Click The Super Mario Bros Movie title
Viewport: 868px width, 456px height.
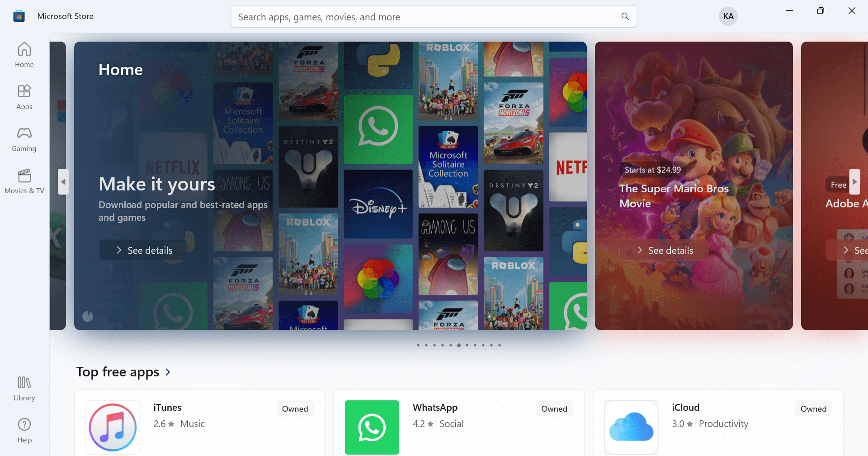[x=674, y=196]
